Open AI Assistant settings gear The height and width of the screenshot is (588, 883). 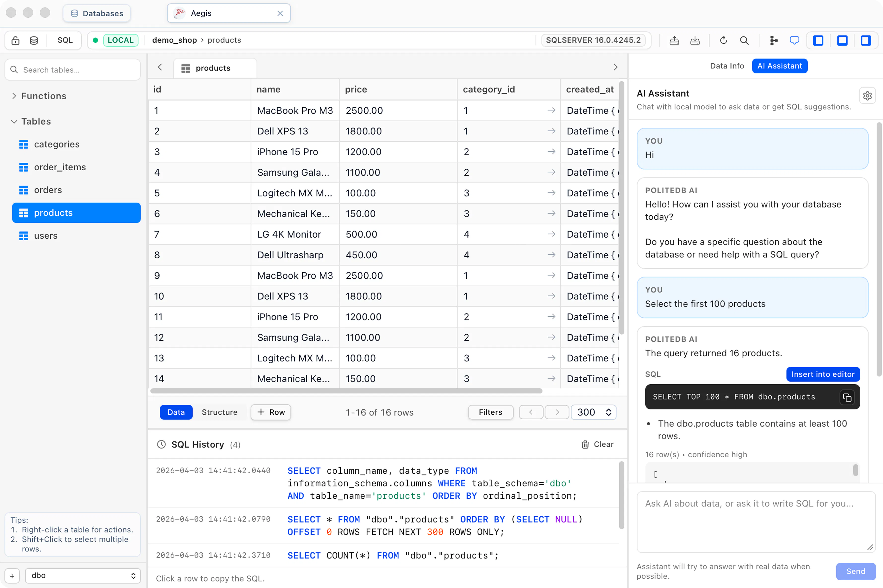tap(867, 96)
